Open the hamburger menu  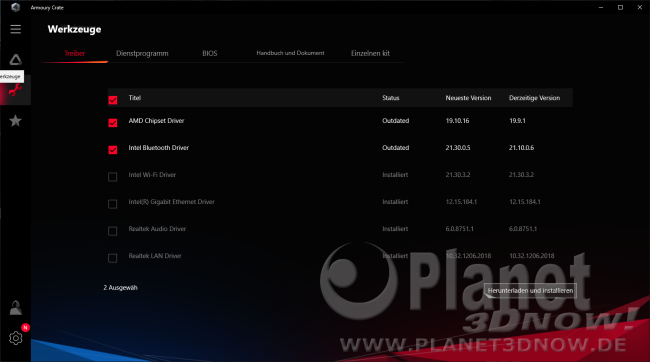[16, 29]
